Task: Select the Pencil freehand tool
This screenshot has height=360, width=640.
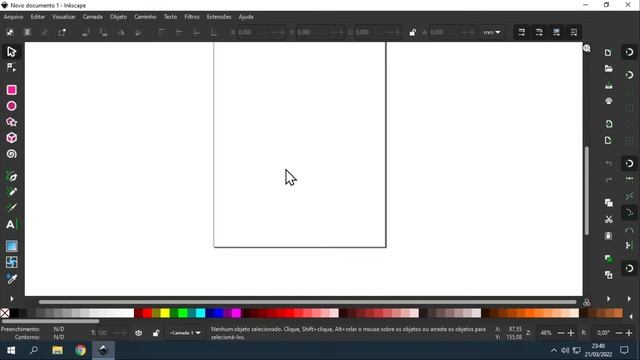Action: 11,192
